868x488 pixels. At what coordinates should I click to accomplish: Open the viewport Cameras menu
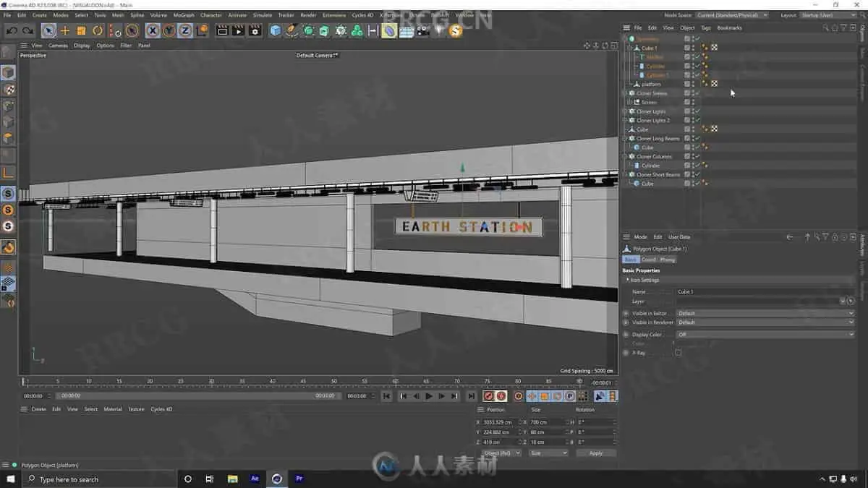click(x=58, y=46)
